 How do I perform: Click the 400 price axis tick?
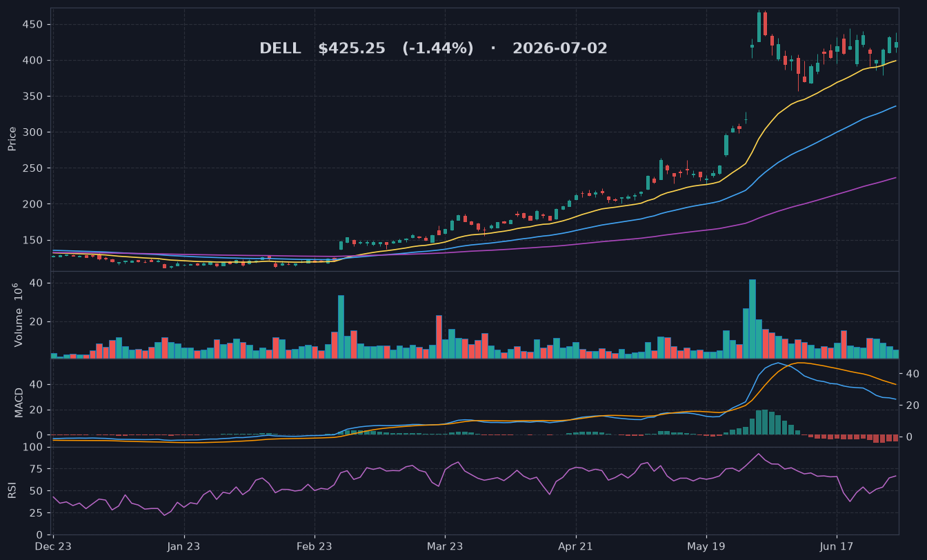point(33,61)
